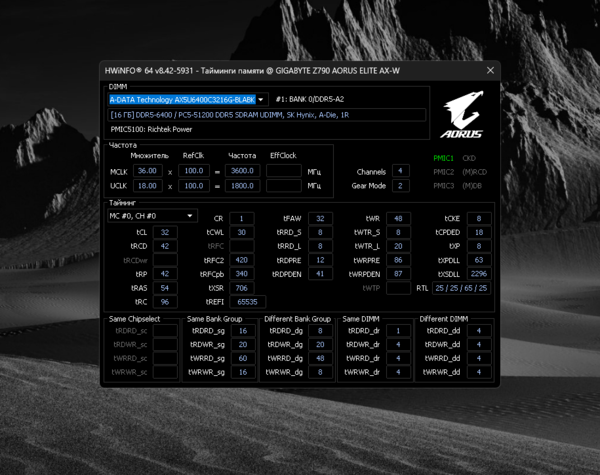
Task: Click the tWRRD_sg value 60
Action: coord(243,358)
